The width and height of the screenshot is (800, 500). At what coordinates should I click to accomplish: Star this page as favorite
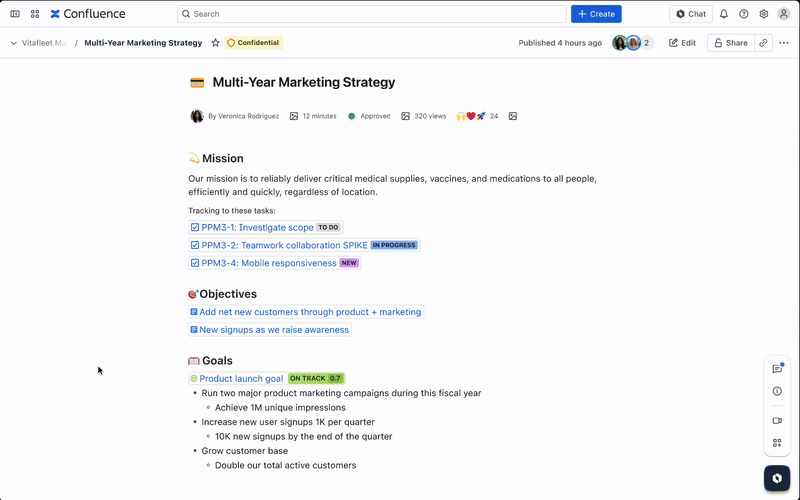pyautogui.click(x=215, y=43)
